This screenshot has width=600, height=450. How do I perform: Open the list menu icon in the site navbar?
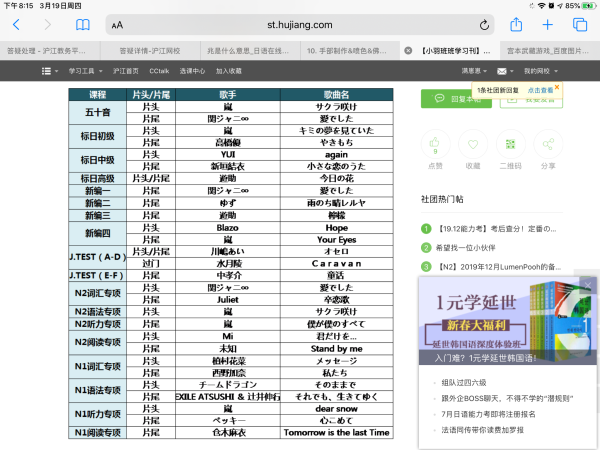pyautogui.click(x=50, y=71)
